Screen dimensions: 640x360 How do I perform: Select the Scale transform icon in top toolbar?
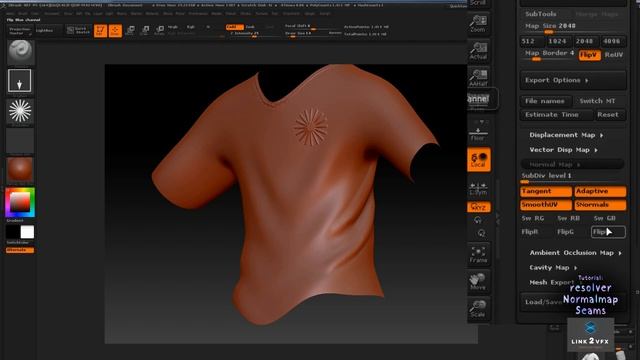145,31
